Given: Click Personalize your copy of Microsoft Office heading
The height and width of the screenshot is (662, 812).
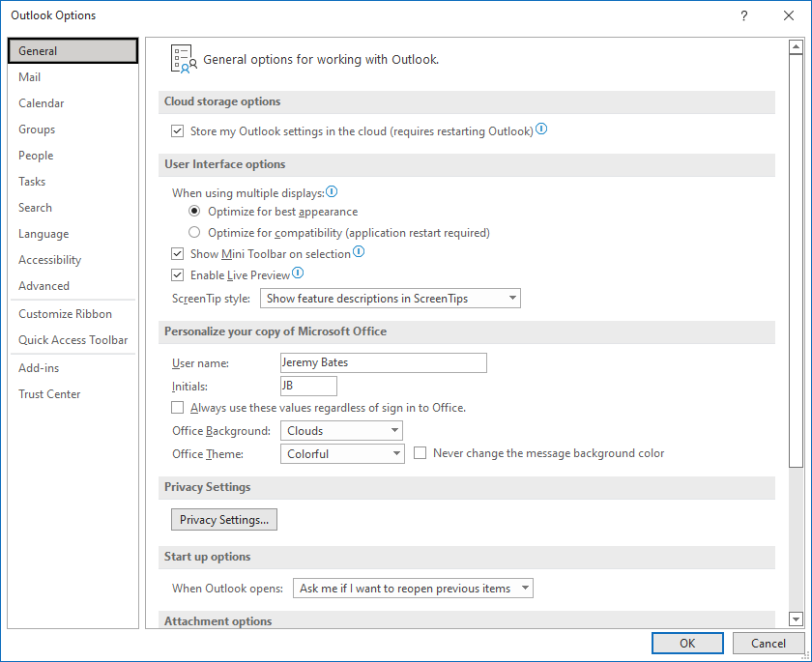Looking at the screenshot, I should pyautogui.click(x=275, y=331).
